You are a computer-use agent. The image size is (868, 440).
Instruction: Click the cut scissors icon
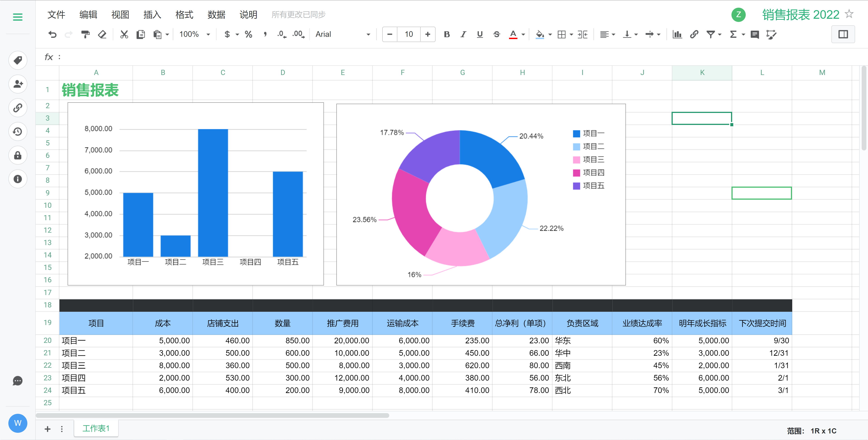(124, 34)
